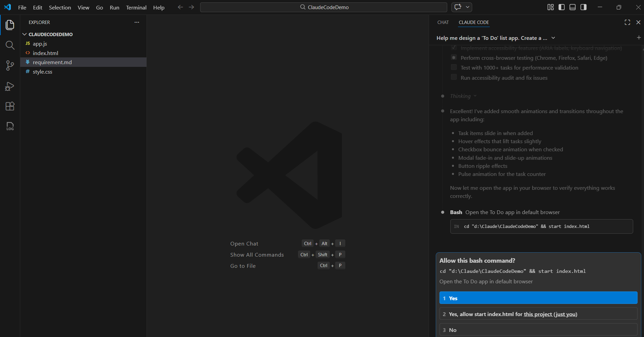Maximize the Claude Code panel
644x337 pixels.
pos(627,22)
